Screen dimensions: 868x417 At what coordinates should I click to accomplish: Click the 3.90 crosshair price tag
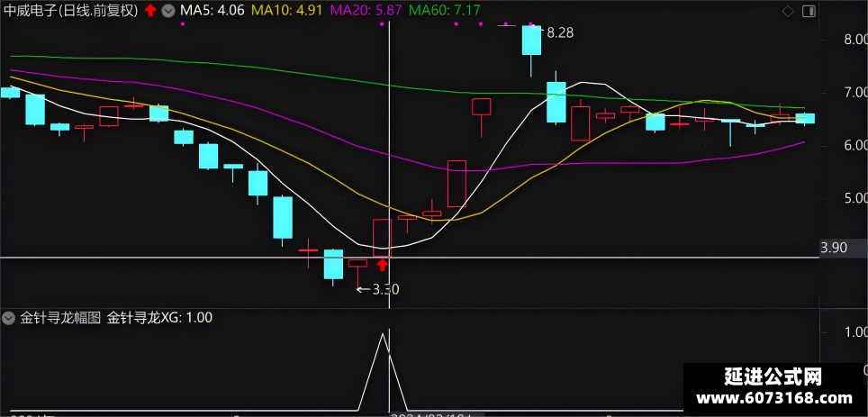coord(834,248)
